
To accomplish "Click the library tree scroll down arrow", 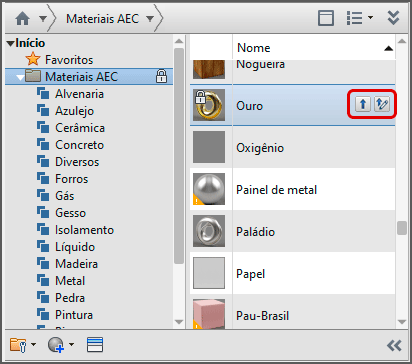I will coord(179,322).
